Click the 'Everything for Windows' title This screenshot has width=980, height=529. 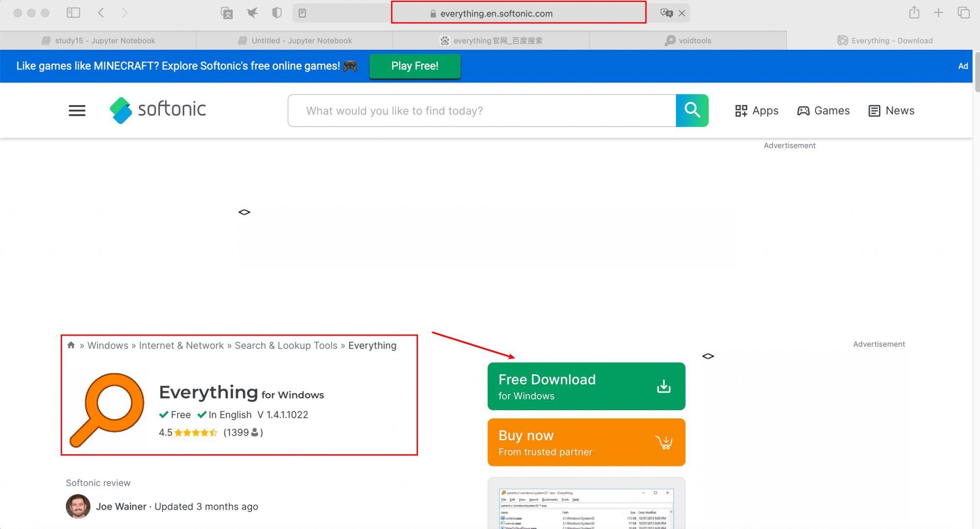click(x=241, y=392)
